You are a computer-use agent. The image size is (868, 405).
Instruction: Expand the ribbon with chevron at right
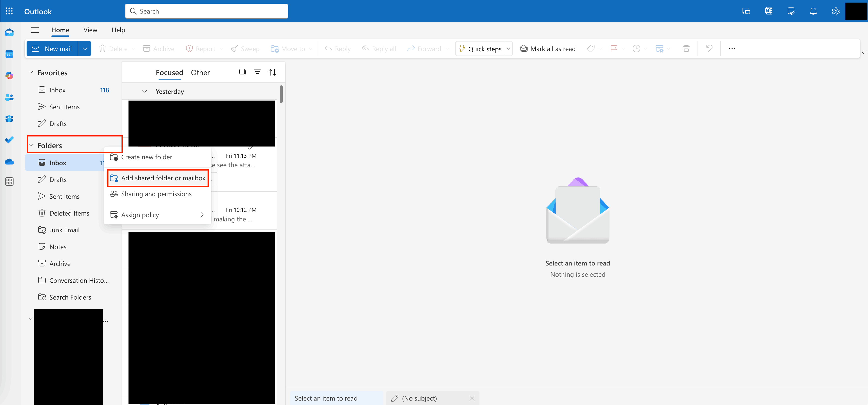[864, 53]
